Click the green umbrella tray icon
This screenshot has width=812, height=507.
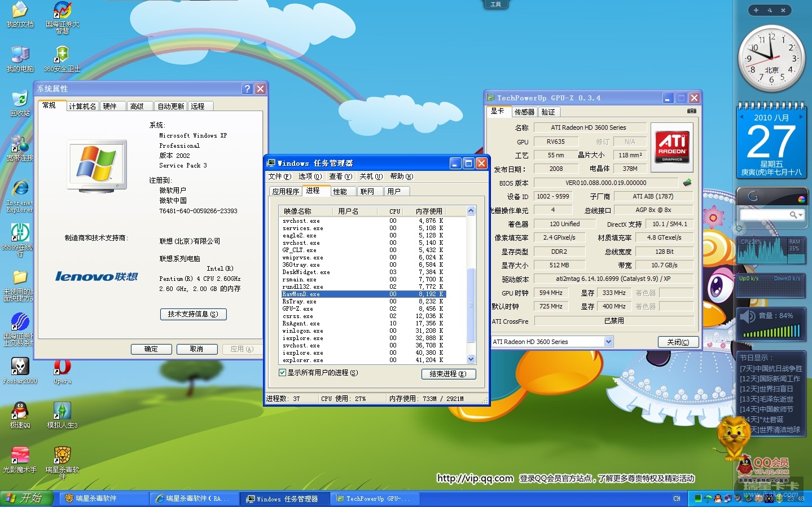pyautogui.click(x=708, y=499)
